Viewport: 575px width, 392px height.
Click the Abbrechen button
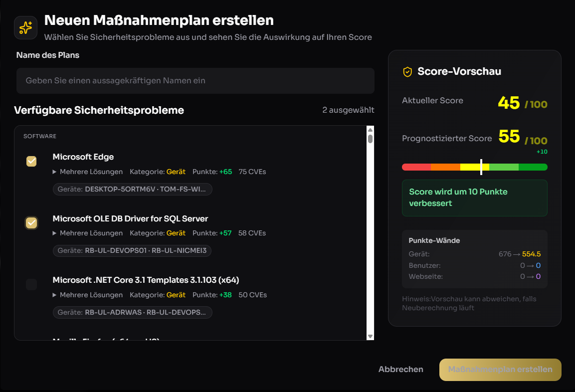pyautogui.click(x=401, y=369)
